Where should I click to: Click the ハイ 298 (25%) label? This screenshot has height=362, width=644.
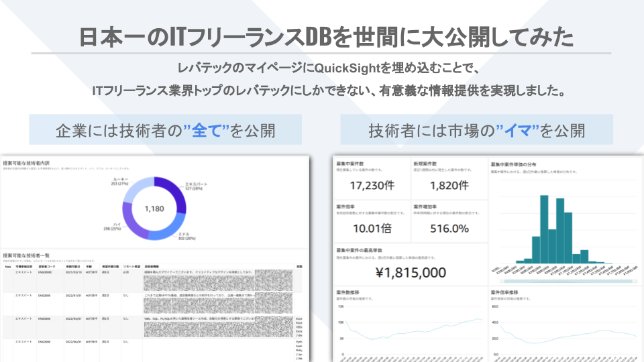pyautogui.click(x=112, y=227)
